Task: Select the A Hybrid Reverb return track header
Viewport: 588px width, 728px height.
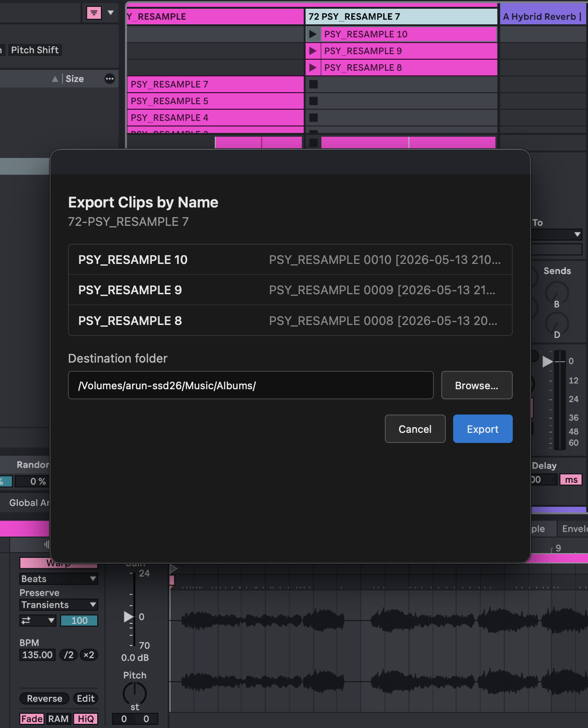Action: coord(544,17)
